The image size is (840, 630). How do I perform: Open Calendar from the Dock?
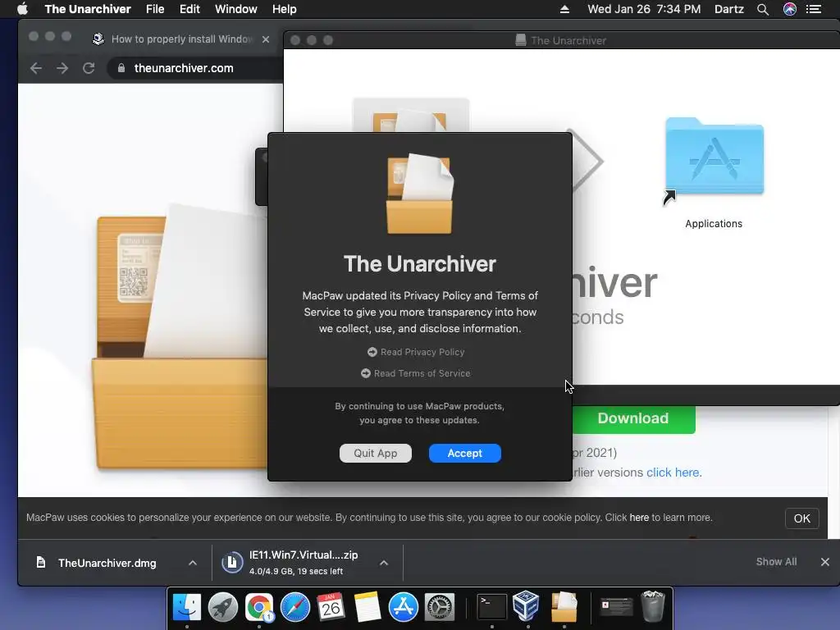pos(331,607)
